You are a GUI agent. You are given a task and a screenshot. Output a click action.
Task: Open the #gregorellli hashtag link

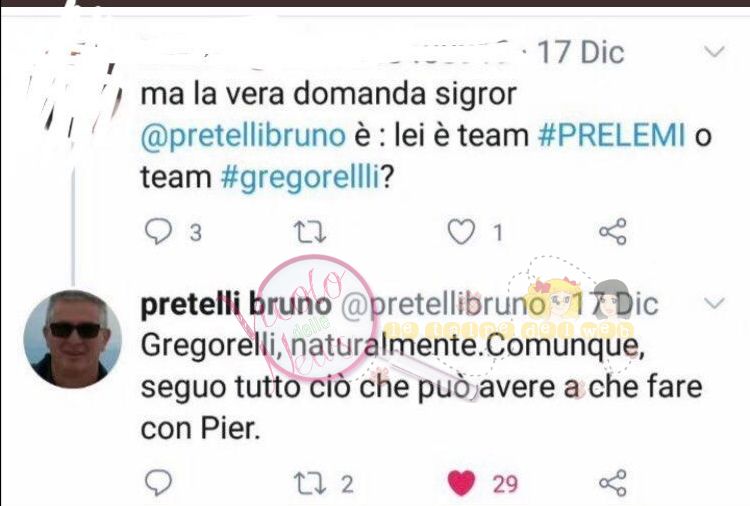pyautogui.click(x=300, y=177)
